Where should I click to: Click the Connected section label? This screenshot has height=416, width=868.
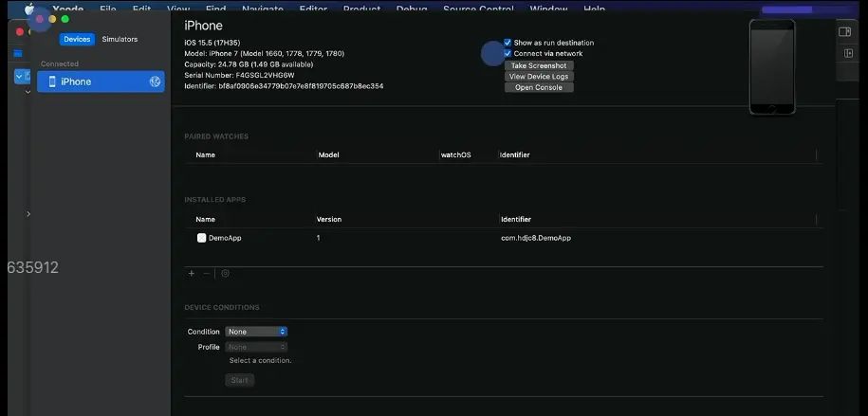[x=60, y=63]
